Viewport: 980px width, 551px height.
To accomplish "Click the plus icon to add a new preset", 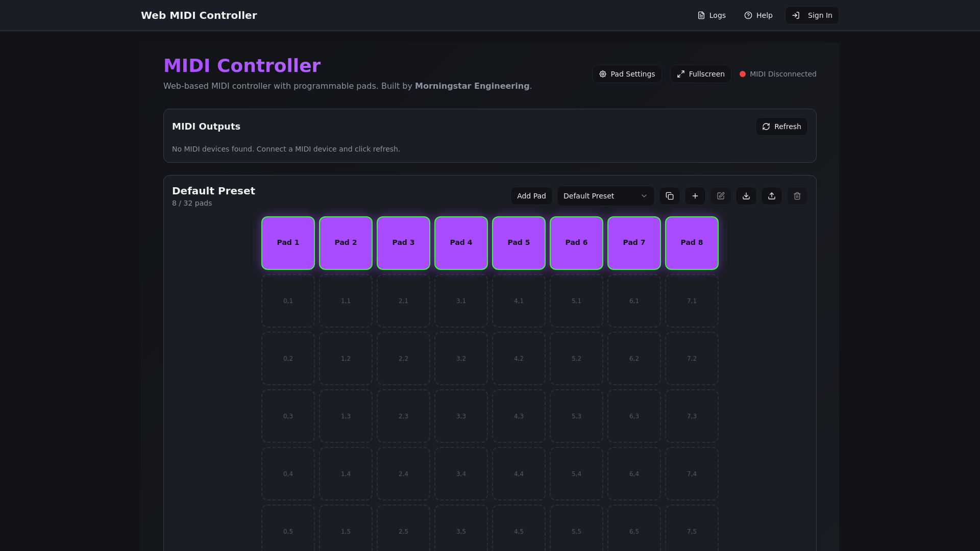I will 695,196.
